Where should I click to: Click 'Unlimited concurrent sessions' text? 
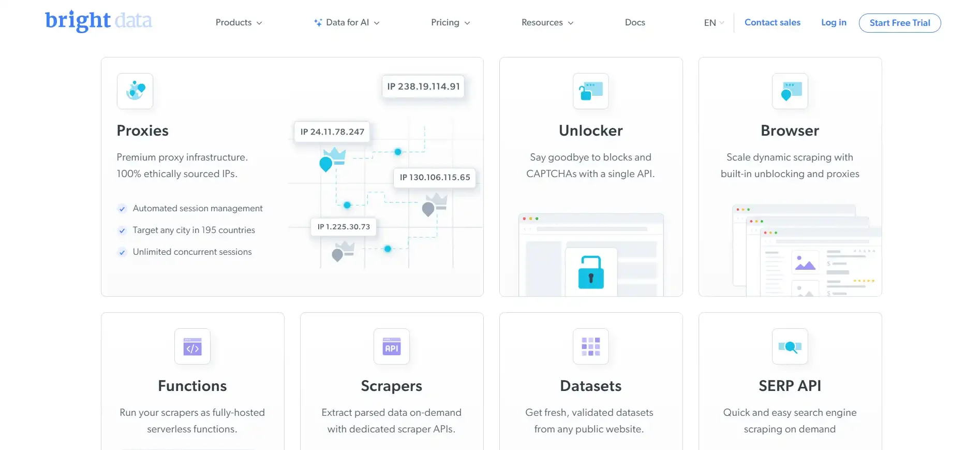(x=192, y=252)
